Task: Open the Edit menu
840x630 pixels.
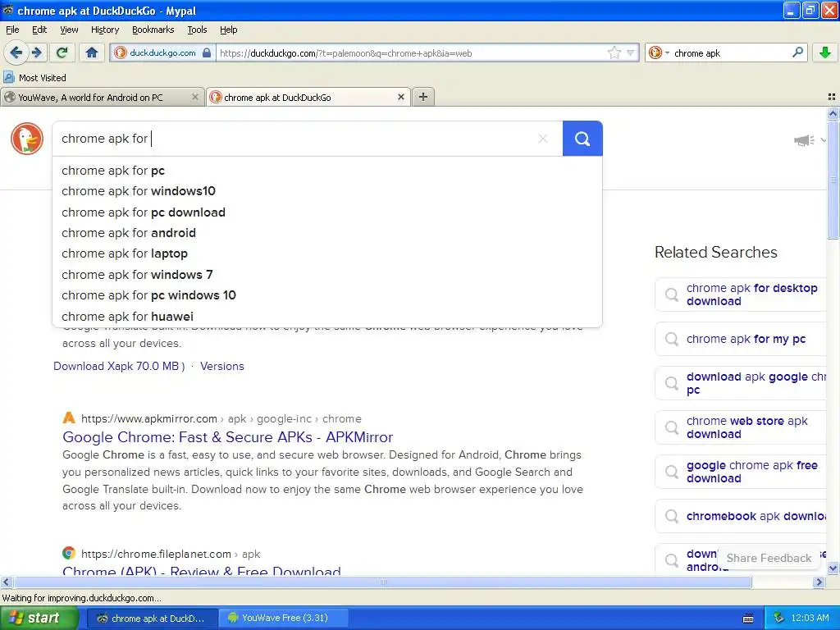Action: point(39,30)
